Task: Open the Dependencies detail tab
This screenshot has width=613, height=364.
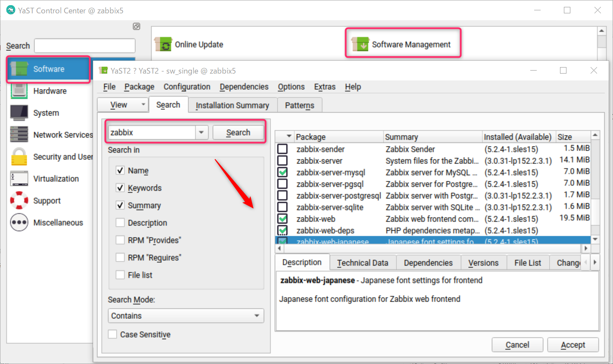Action: pos(428,263)
